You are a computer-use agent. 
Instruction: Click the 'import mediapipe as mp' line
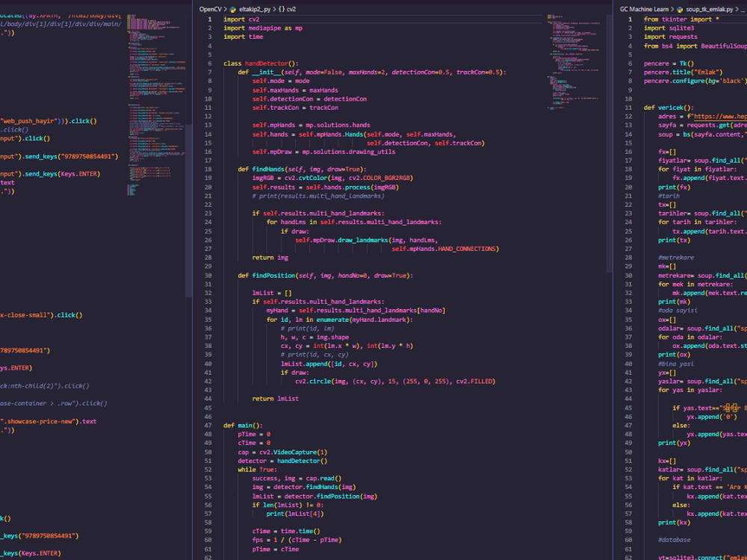click(263, 28)
